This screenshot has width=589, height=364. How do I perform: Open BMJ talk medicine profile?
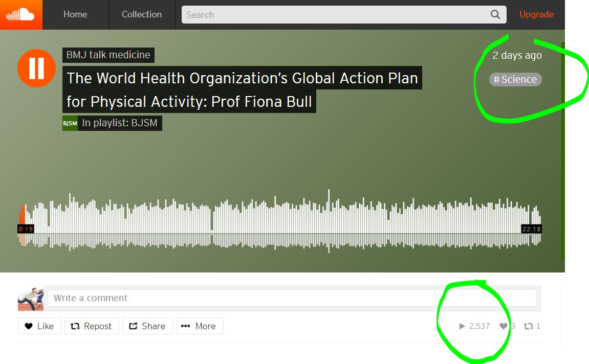coord(108,55)
